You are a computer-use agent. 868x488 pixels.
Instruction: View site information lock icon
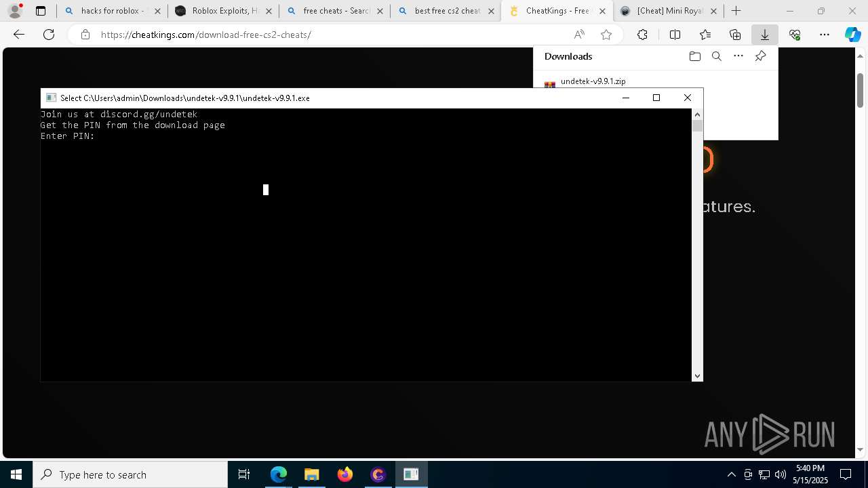[85, 35]
